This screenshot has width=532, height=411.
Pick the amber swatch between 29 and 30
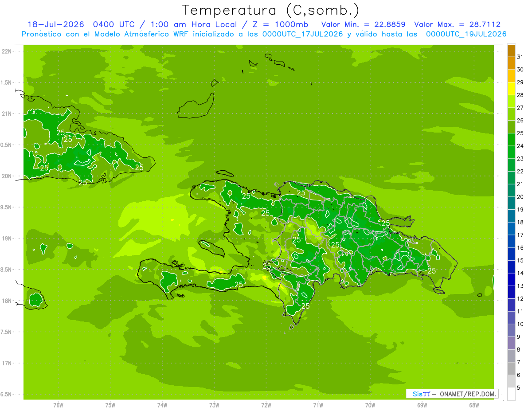(x=512, y=76)
